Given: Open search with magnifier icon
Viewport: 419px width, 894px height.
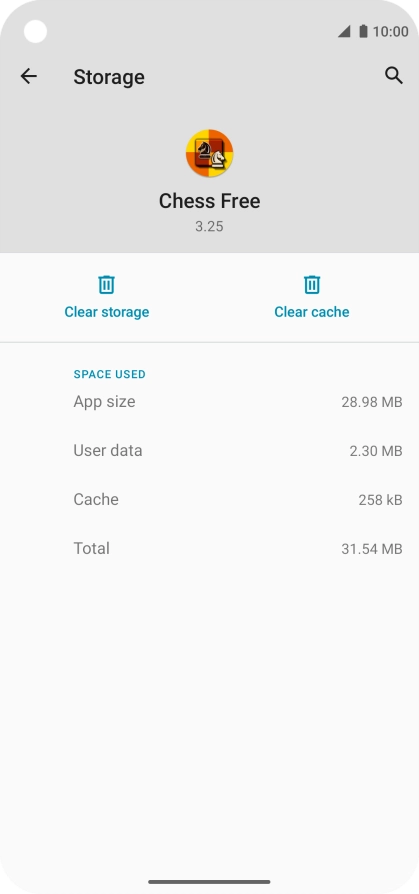Looking at the screenshot, I should tap(394, 75).
